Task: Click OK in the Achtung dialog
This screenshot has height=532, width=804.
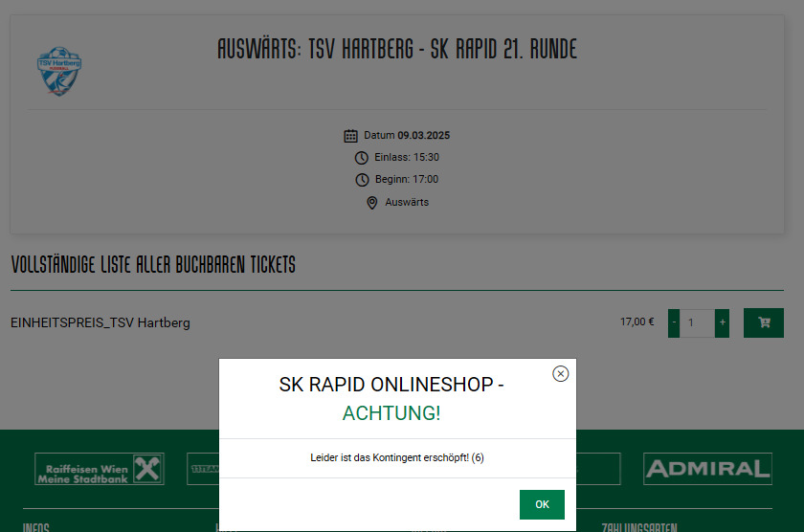Action: [x=542, y=504]
